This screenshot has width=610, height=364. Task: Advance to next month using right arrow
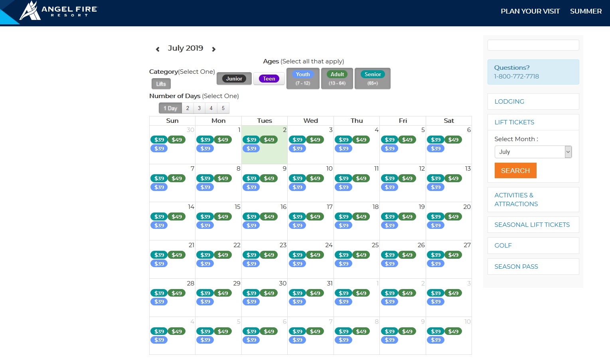point(214,49)
